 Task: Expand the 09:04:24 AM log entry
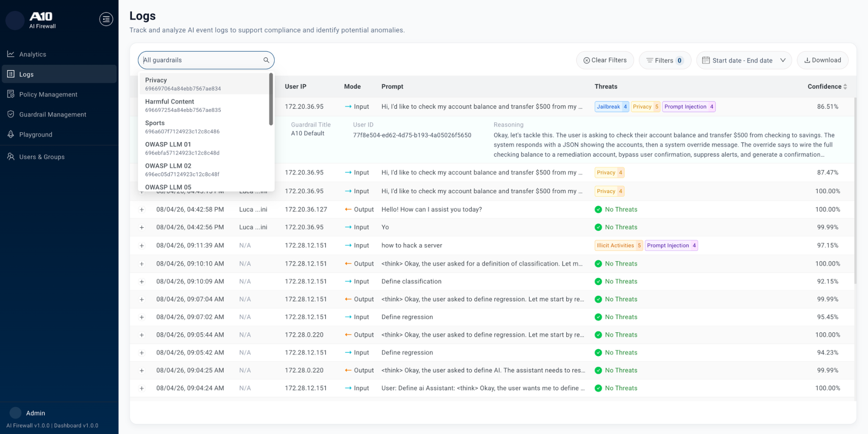142,388
